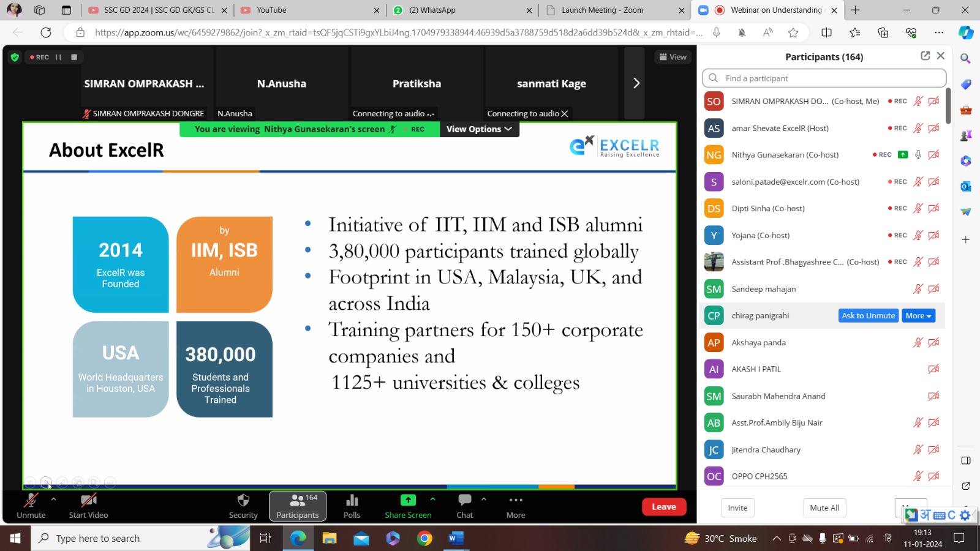Open the Polls icon in toolbar
980x551 pixels.
pyautogui.click(x=352, y=500)
